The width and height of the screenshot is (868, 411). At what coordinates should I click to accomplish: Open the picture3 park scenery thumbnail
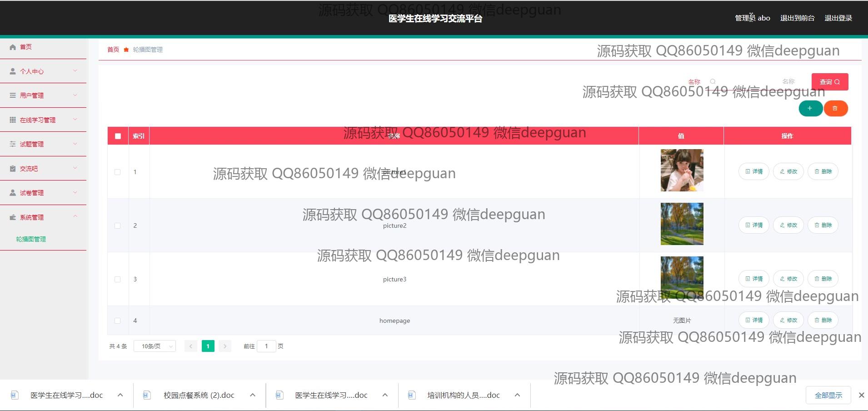[682, 277]
